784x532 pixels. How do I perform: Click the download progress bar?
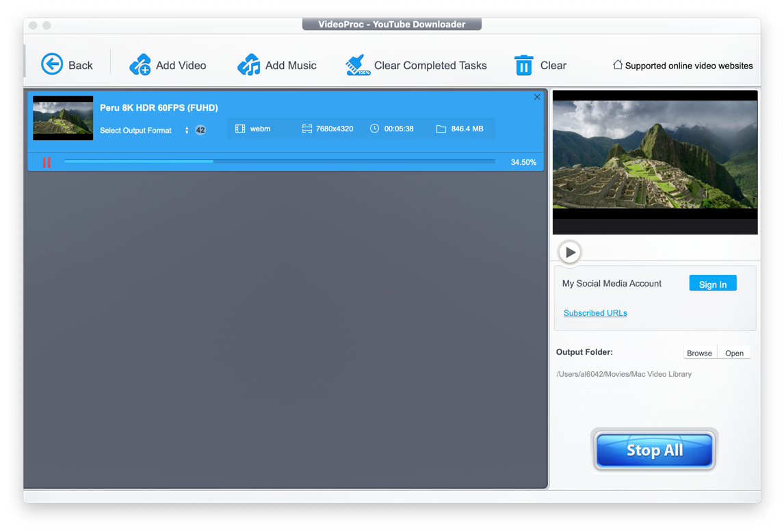coord(280,161)
